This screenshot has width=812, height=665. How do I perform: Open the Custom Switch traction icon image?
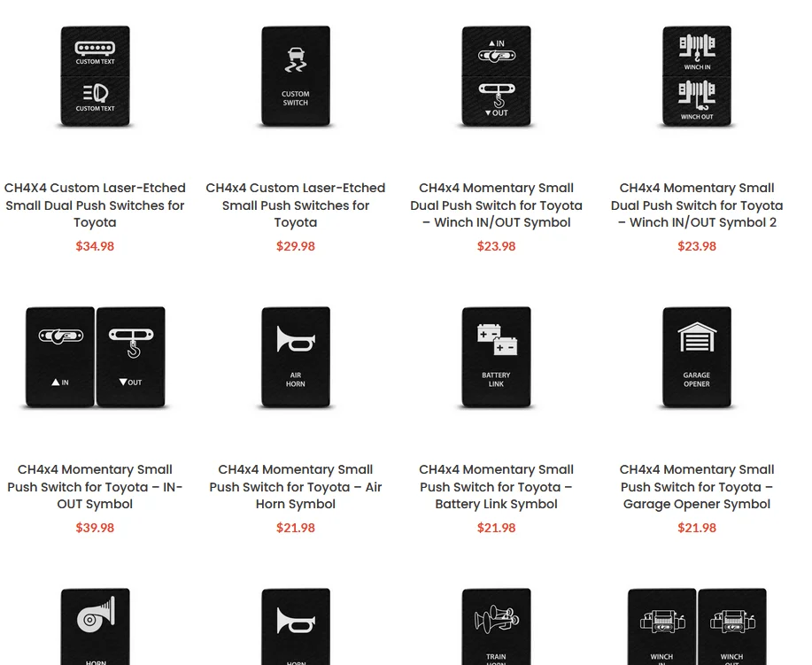(296, 75)
